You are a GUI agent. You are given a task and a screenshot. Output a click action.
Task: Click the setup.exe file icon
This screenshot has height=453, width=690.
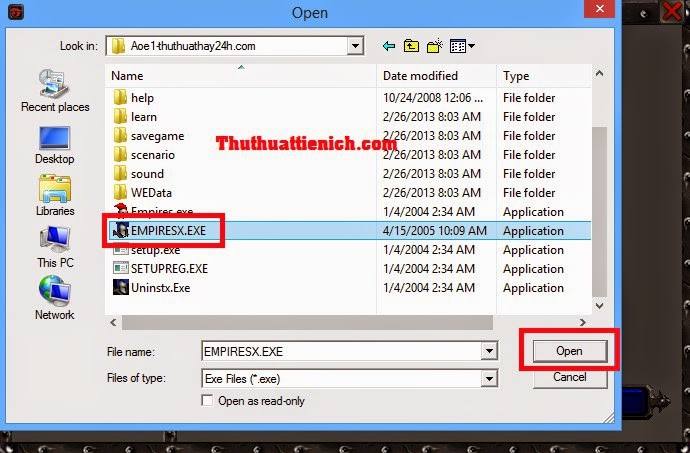tap(121, 250)
